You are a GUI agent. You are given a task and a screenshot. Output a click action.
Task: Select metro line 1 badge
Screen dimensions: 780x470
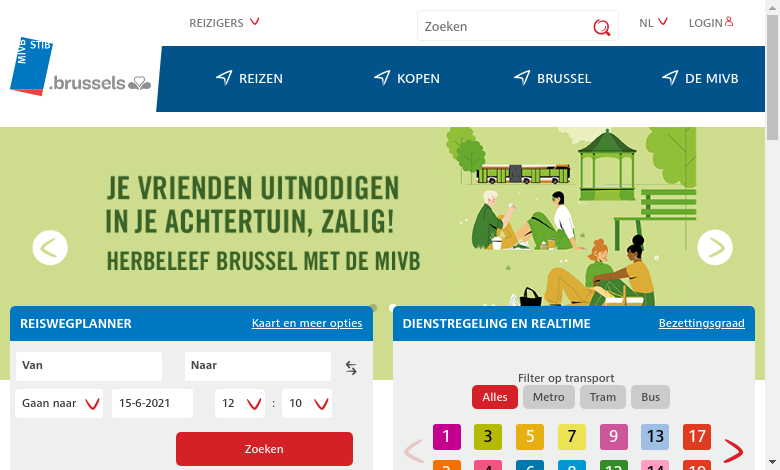(447, 437)
